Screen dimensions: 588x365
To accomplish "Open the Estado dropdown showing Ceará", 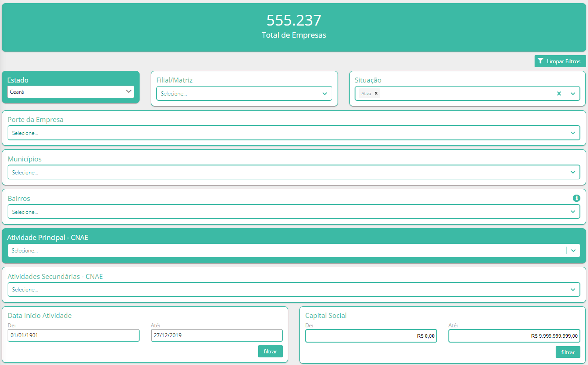I will pos(70,91).
